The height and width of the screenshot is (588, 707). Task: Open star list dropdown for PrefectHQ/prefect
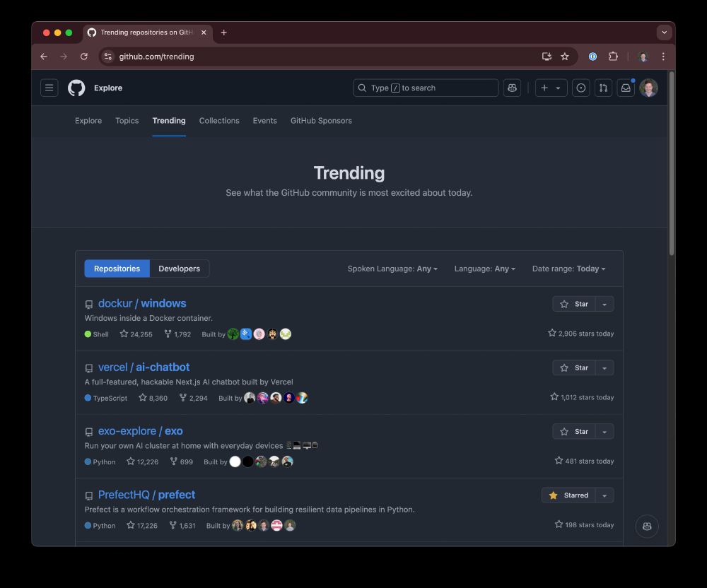604,495
